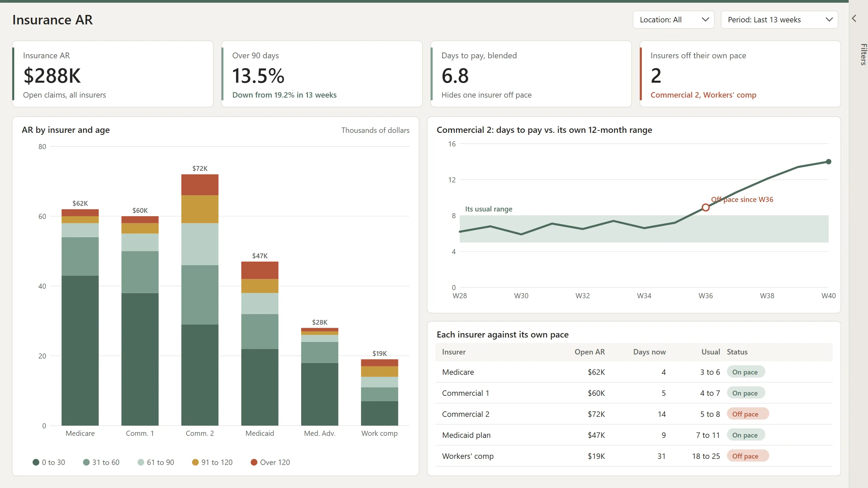Viewport: 868px width, 488px height.
Task: Click the Workers' comp row name
Action: pos(468,456)
